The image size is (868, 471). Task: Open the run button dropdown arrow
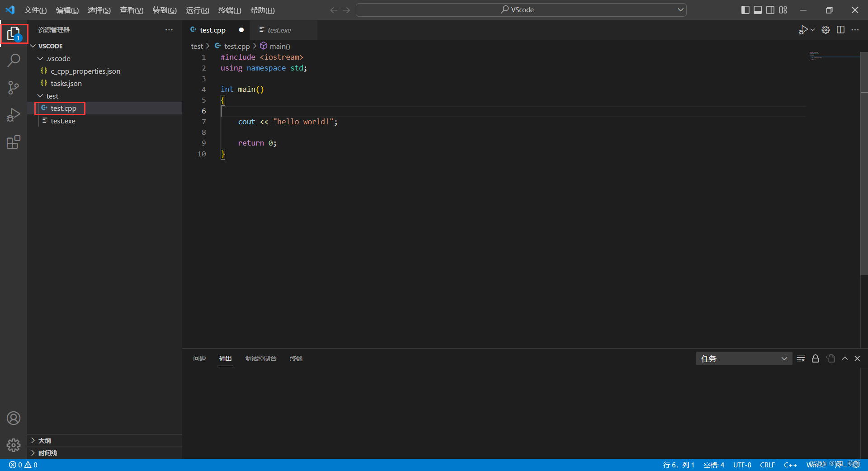coord(813,30)
